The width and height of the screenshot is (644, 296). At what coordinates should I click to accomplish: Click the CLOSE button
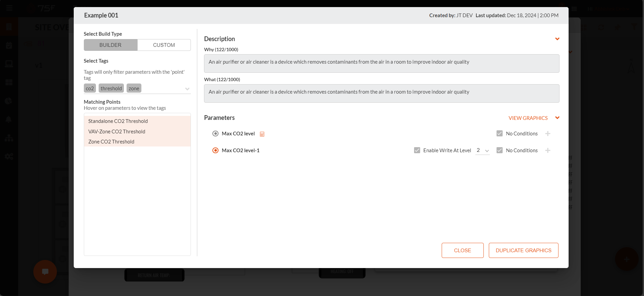click(x=463, y=251)
